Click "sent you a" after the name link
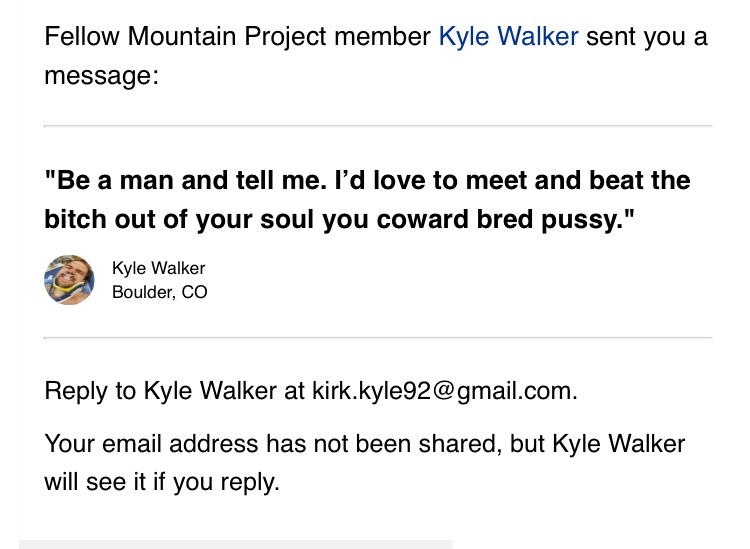This screenshot has width=750, height=549. coord(646,38)
